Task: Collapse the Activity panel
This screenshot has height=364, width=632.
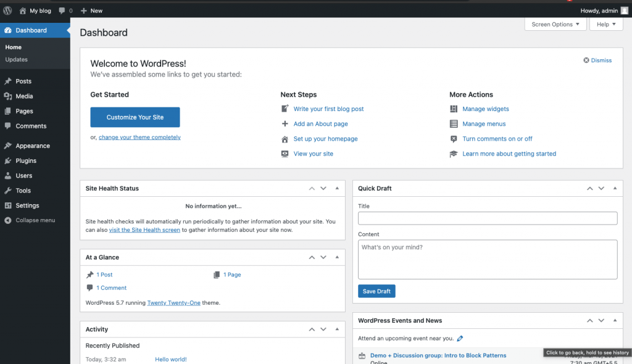Action: pos(337,329)
